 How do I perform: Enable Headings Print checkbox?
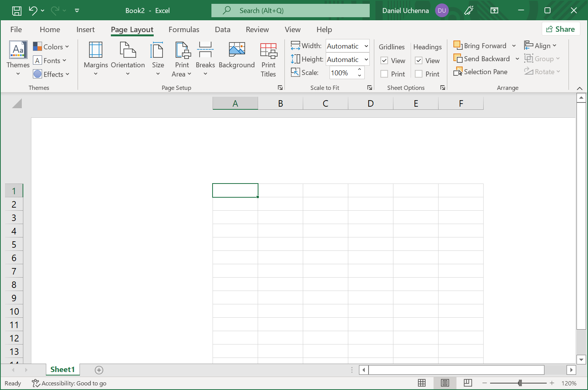pyautogui.click(x=419, y=74)
